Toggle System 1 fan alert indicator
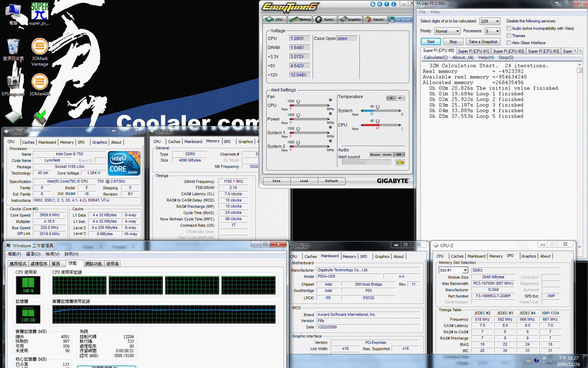The width and height of the screenshot is (588, 368). (x=330, y=127)
